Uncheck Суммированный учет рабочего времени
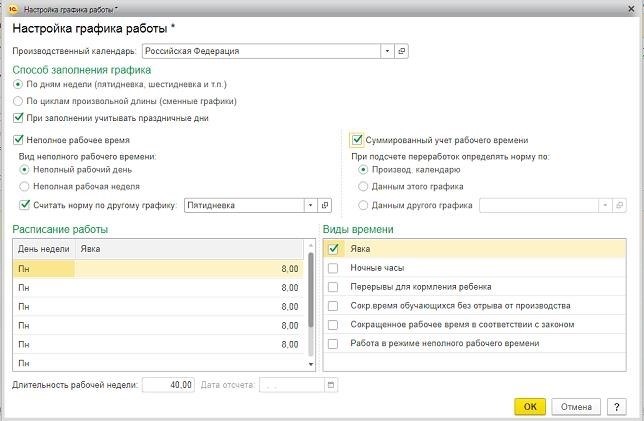This screenshot has height=421, width=644. [x=357, y=141]
